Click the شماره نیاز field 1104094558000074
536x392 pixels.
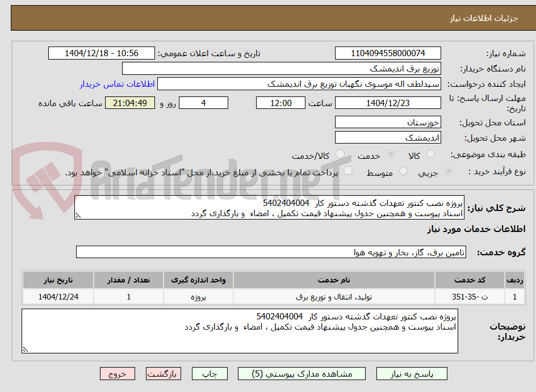pyautogui.click(x=388, y=53)
